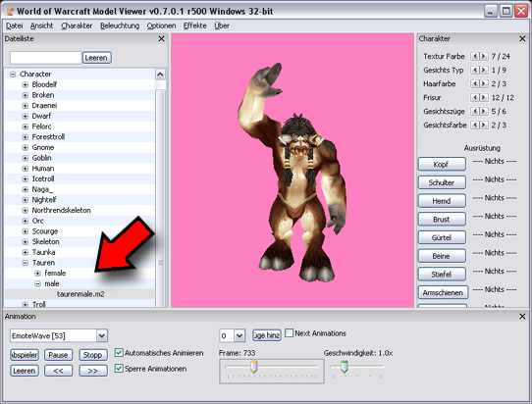532x404 pixels.
Task: Click the Abspielen play button
Action: (x=25, y=355)
